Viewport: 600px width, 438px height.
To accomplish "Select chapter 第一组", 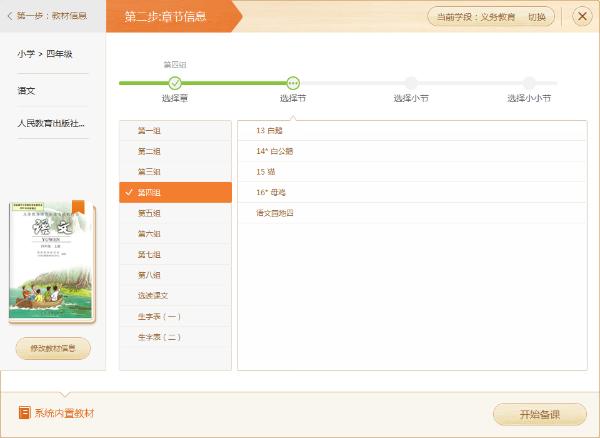I will (x=176, y=131).
